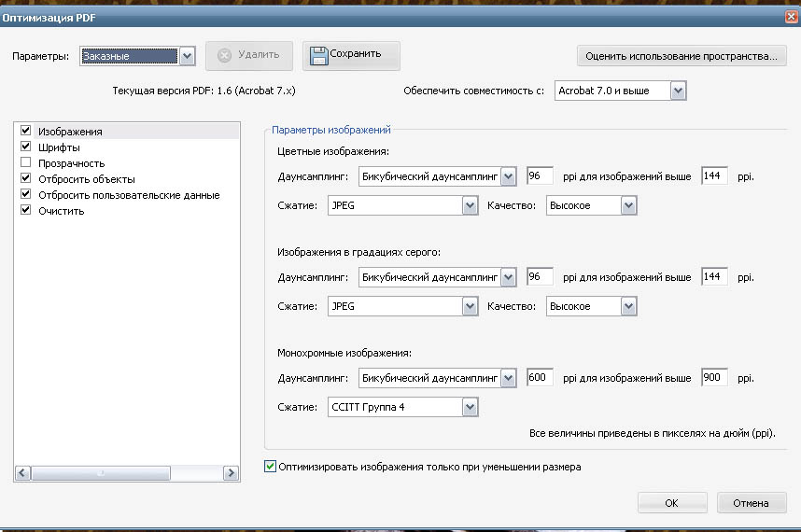Click monochrome images 600 ppi field
Screen dimensions: 801x532
(x=540, y=377)
